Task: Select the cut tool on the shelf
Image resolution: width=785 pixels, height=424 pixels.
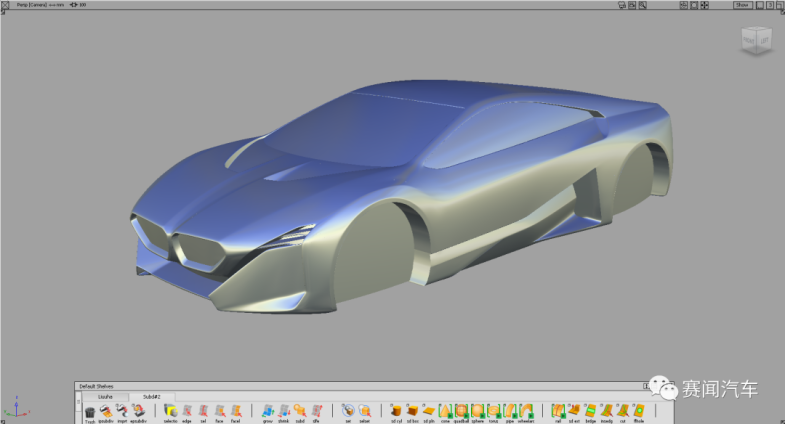Action: point(622,411)
